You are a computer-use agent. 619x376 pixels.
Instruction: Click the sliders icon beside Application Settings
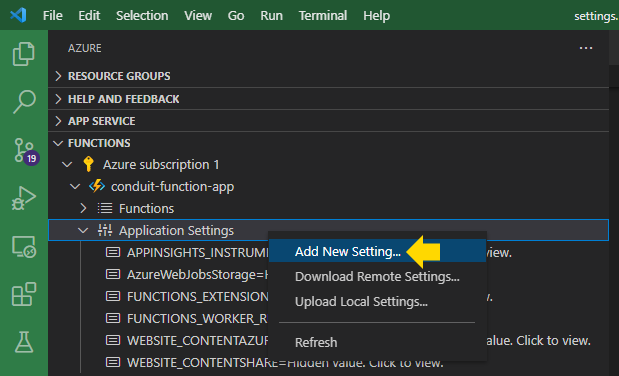tap(105, 230)
